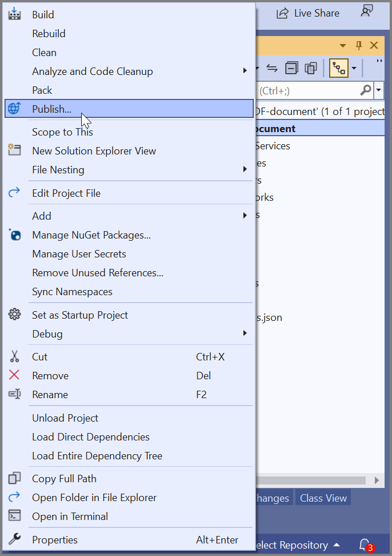Open the Select Repository dropdown
Image resolution: width=392 pixels, height=556 pixels.
297,545
